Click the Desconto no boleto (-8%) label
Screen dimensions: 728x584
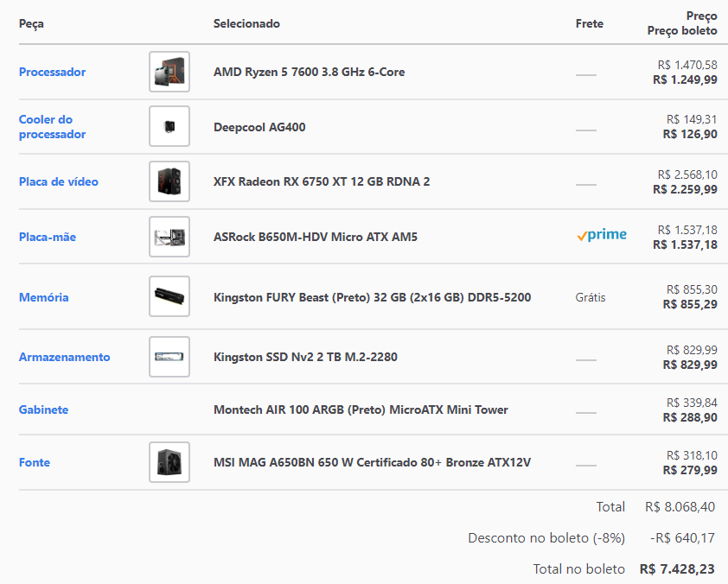point(546,538)
